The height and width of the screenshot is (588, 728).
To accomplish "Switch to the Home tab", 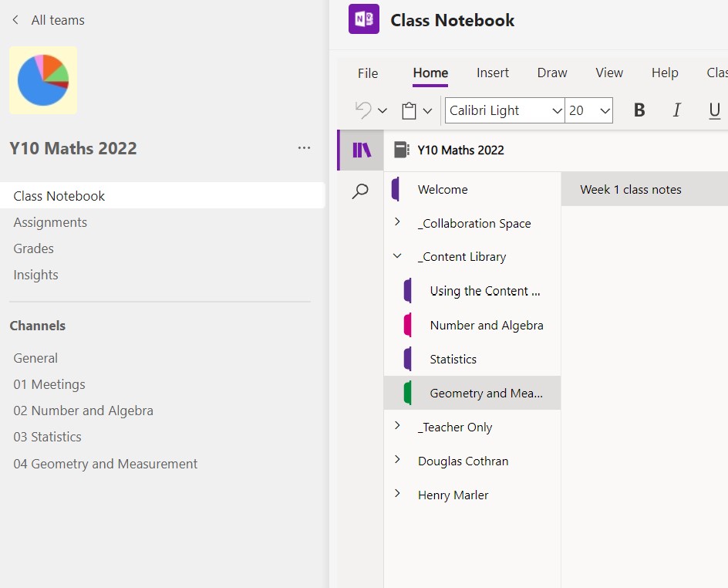I will pos(430,73).
